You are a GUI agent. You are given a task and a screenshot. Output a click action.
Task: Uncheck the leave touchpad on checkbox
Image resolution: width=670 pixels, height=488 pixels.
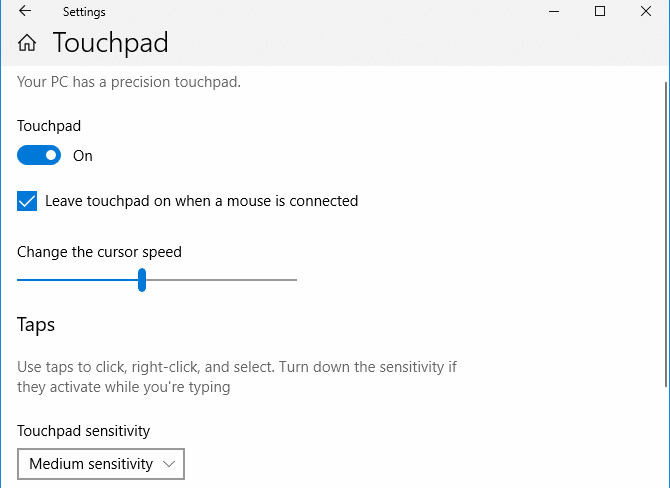point(27,201)
